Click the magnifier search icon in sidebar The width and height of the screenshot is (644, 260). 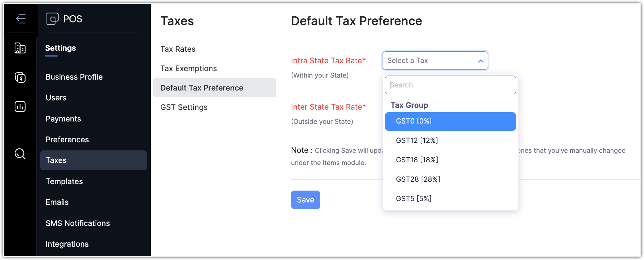20,154
